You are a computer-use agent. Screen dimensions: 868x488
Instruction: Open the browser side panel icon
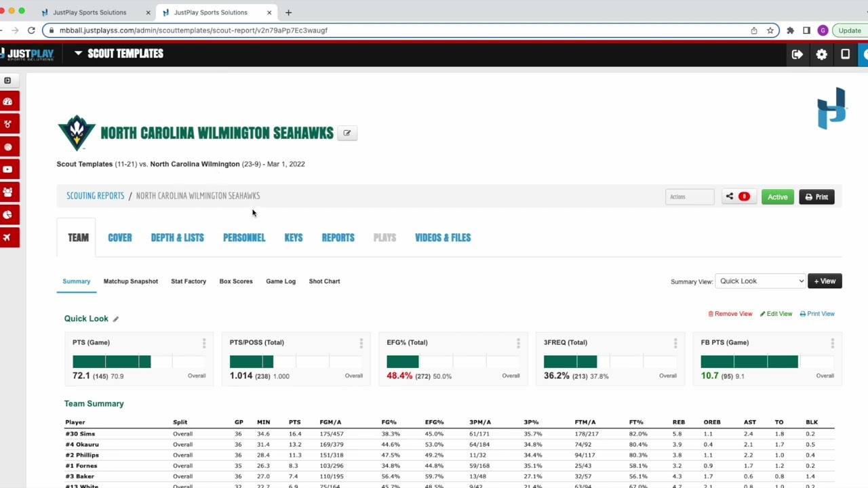[806, 30]
